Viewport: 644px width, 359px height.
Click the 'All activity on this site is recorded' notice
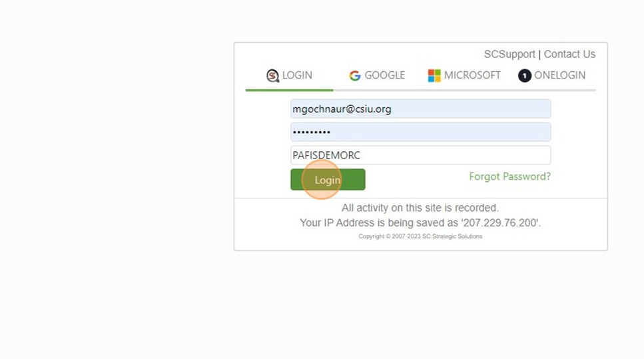point(420,208)
